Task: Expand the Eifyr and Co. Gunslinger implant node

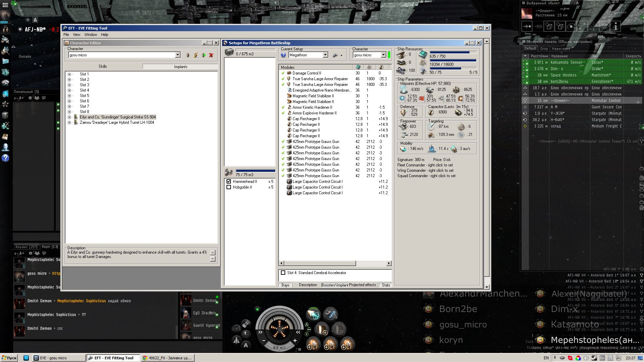Action: point(69,117)
